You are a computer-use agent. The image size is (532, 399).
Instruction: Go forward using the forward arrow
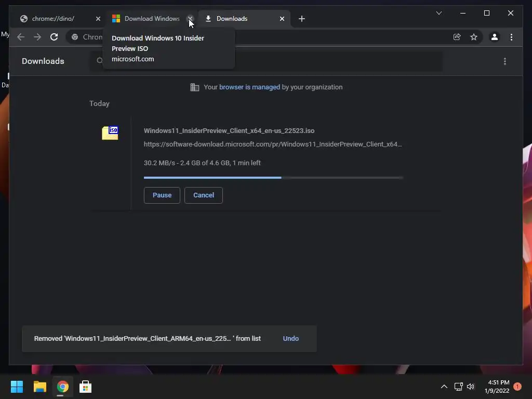pyautogui.click(x=37, y=37)
